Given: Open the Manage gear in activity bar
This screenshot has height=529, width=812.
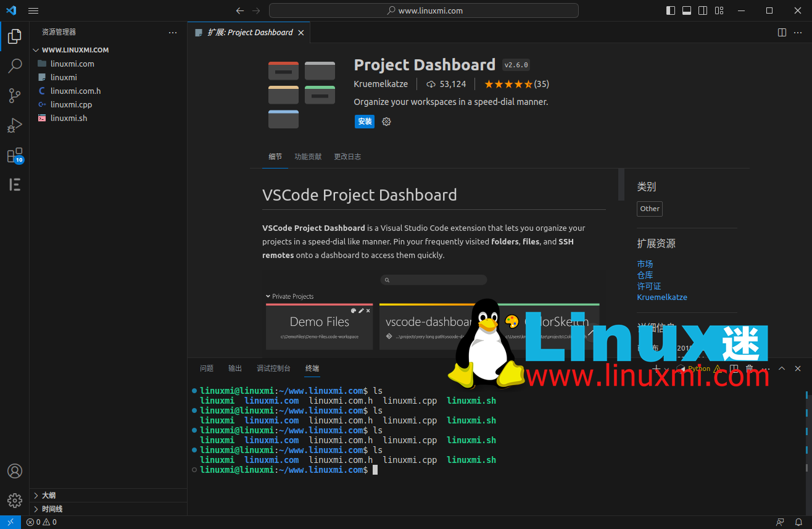Looking at the screenshot, I should pyautogui.click(x=15, y=500).
